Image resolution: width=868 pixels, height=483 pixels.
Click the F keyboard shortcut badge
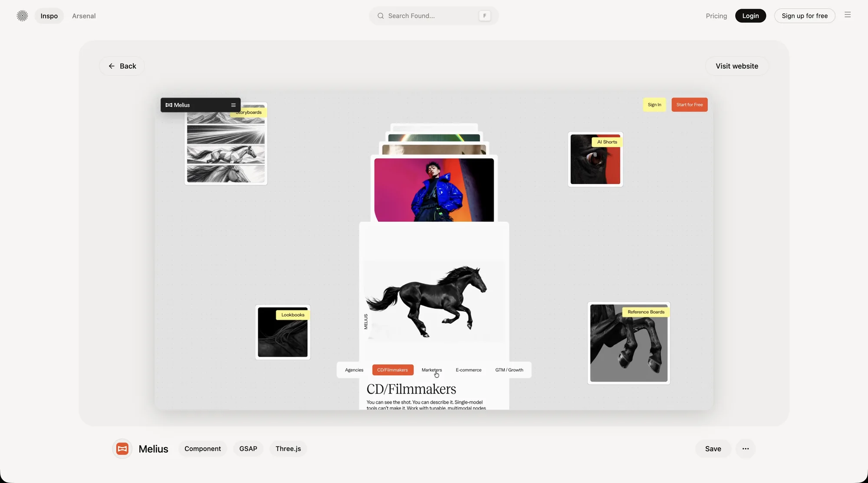point(484,16)
